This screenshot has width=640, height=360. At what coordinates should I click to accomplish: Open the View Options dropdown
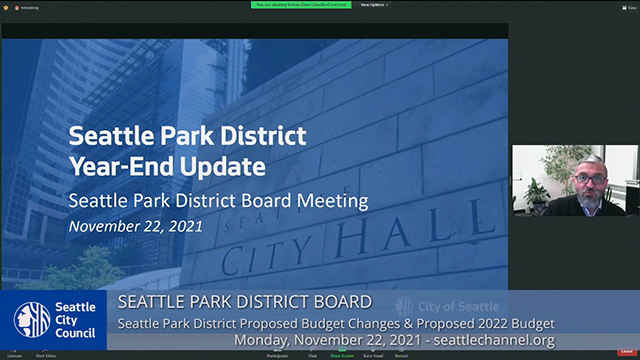point(374,5)
